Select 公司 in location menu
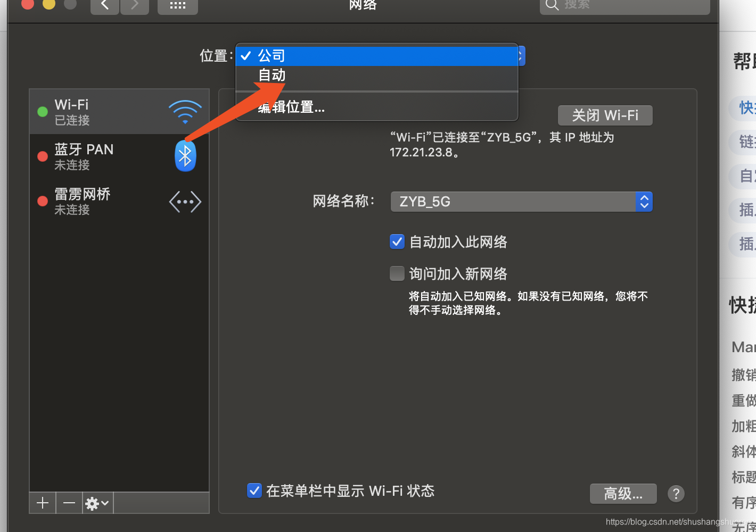This screenshot has width=756, height=532. click(377, 56)
